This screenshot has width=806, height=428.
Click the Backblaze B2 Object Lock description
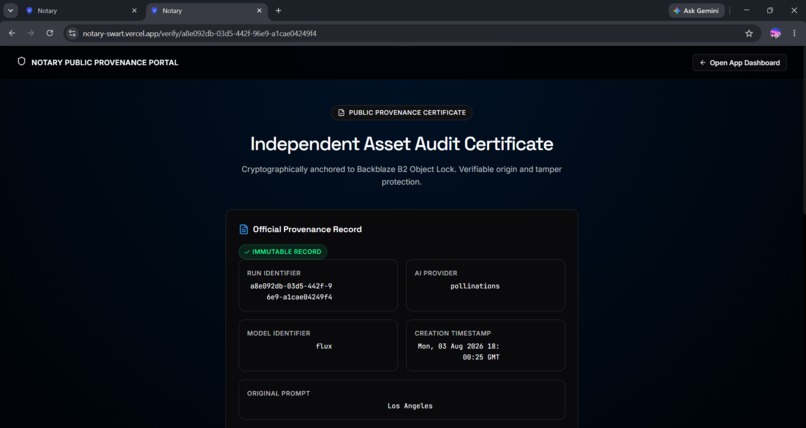click(x=401, y=175)
